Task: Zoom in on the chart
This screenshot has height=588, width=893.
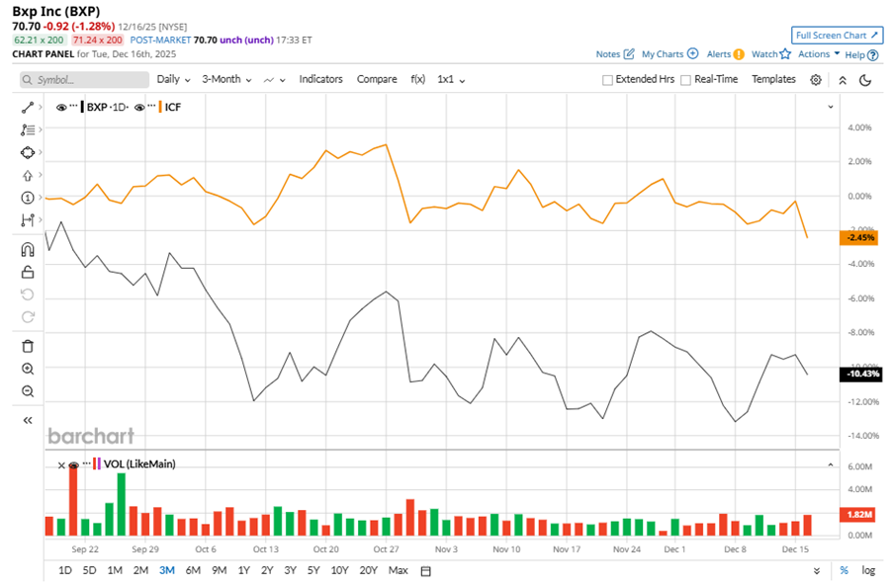Action: (x=28, y=369)
